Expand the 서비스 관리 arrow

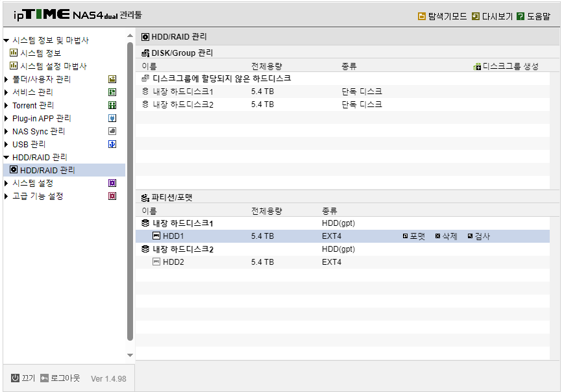[x=6, y=92]
